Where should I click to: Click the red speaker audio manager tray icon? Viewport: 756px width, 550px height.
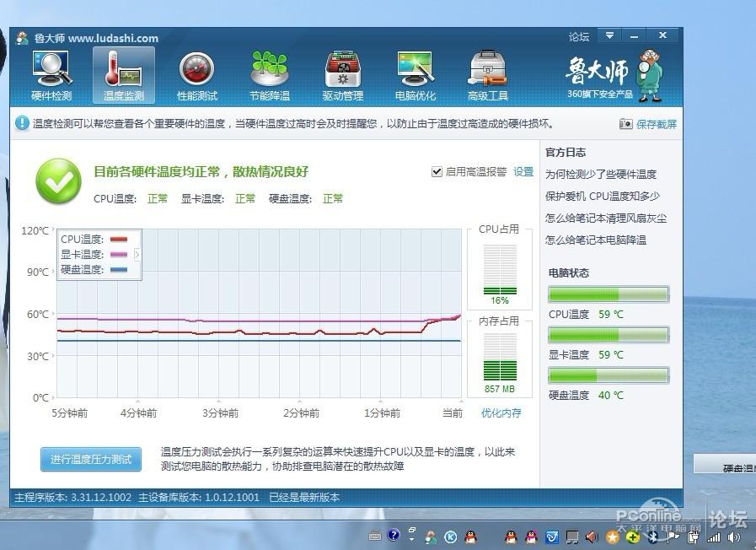592,537
